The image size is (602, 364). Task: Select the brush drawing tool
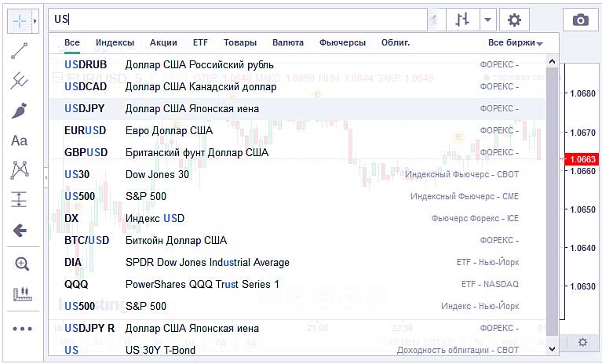click(20, 111)
